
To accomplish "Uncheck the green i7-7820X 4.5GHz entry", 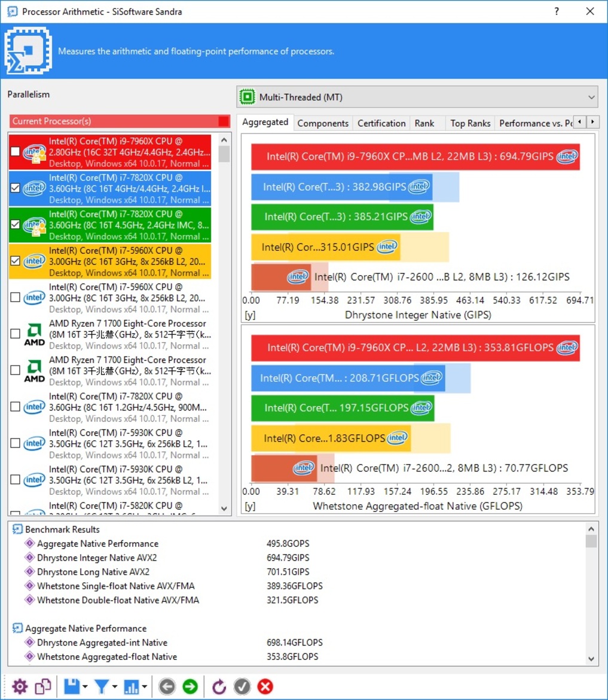I will coord(15,224).
